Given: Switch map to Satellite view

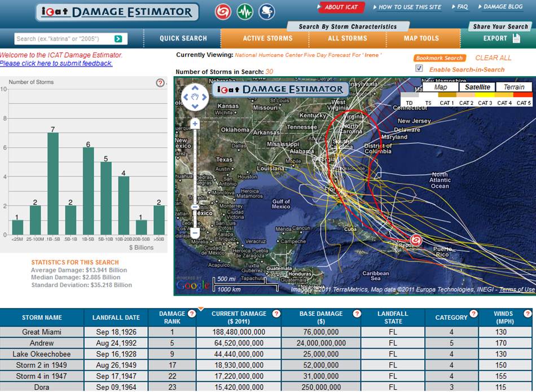Looking at the screenshot, I should tap(477, 87).
